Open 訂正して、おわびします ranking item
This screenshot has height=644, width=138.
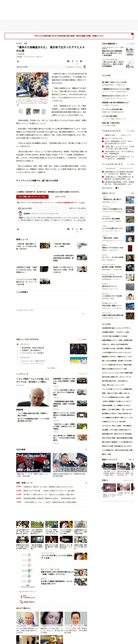pyautogui.click(x=113, y=138)
